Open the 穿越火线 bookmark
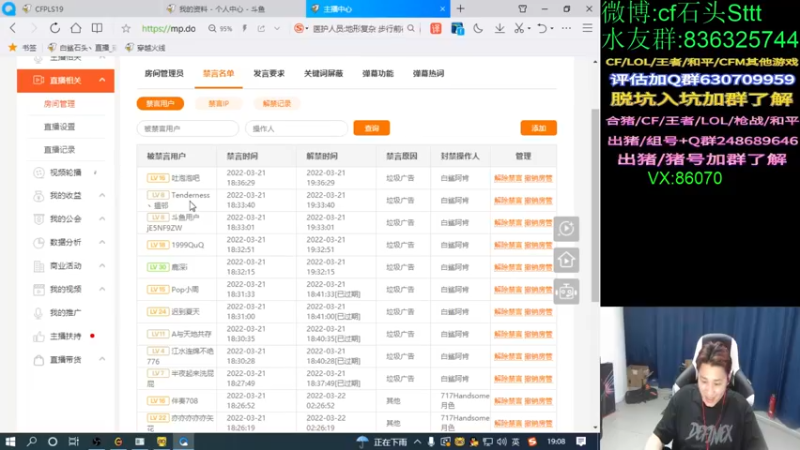The image size is (800, 450). coord(145,47)
